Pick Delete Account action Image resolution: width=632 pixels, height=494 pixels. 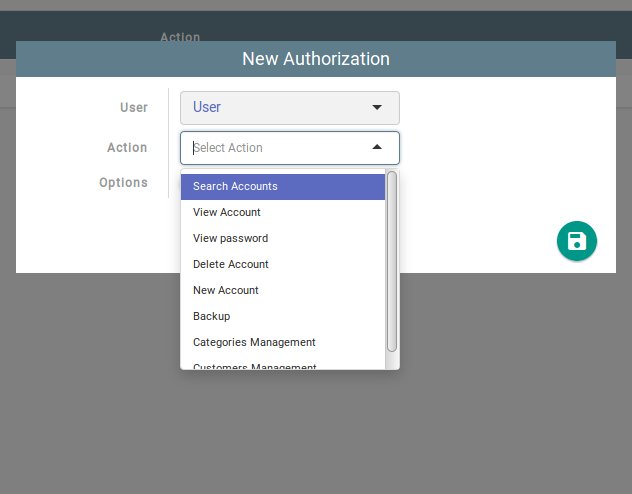[283, 264]
